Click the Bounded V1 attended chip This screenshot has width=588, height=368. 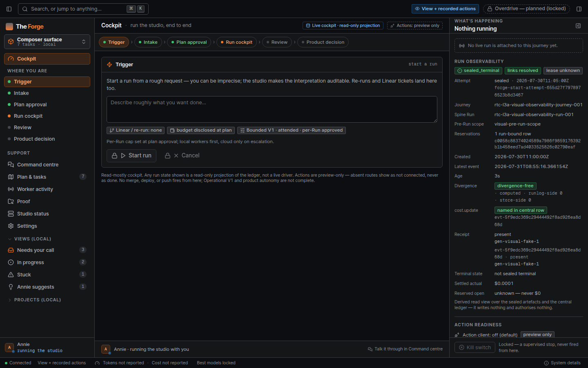click(292, 130)
